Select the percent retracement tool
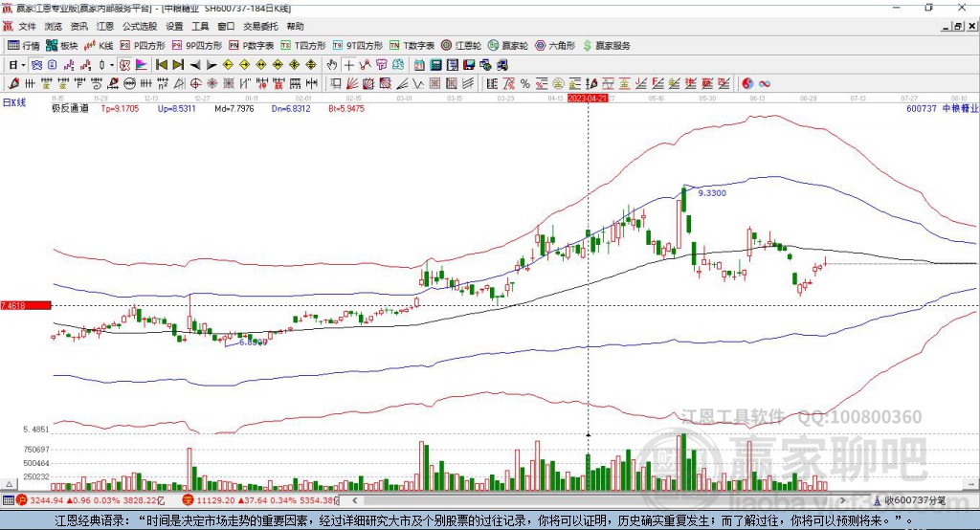This screenshot has height=530, width=980. coord(525,84)
